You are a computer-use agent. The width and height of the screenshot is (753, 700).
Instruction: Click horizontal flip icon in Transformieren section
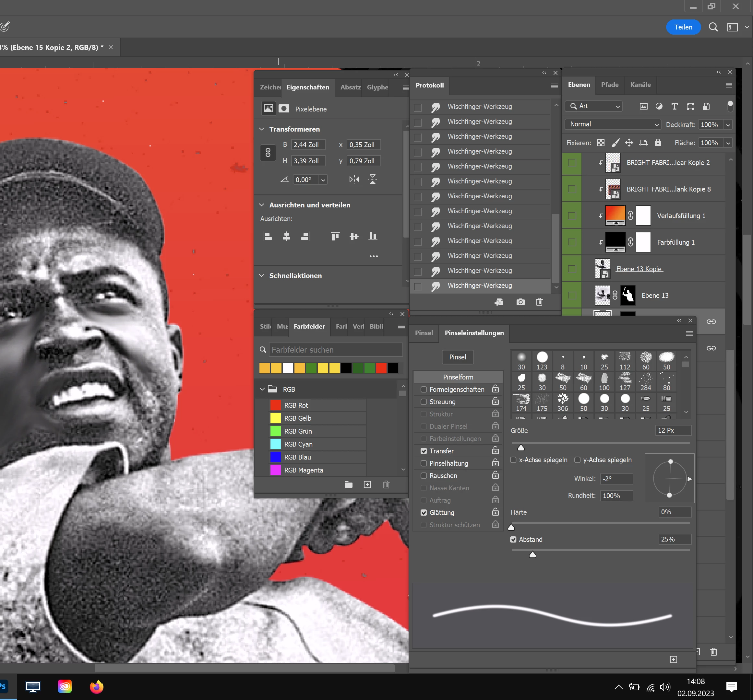tap(354, 179)
